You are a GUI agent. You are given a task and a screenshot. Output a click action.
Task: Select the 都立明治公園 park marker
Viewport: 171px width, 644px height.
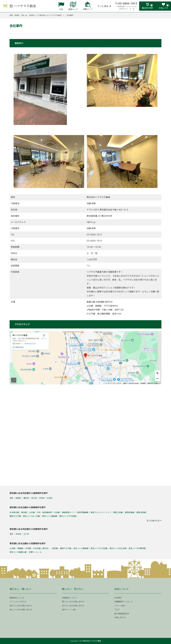(127, 360)
